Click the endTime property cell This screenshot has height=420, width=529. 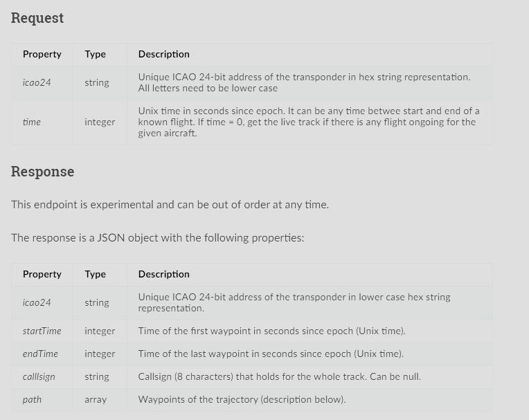click(40, 354)
